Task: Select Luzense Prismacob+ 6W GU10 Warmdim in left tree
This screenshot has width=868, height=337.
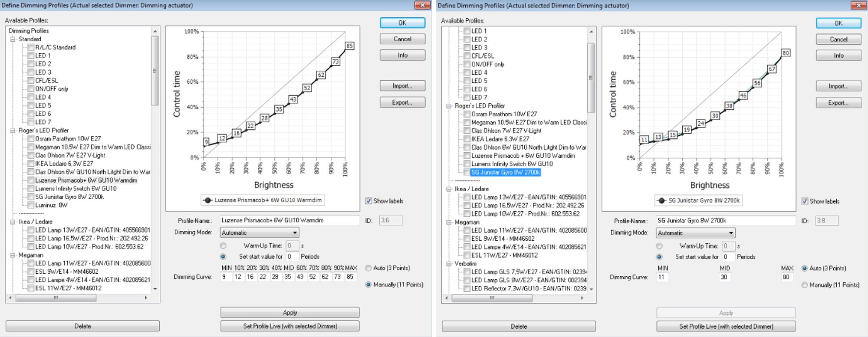Action: coord(86,180)
